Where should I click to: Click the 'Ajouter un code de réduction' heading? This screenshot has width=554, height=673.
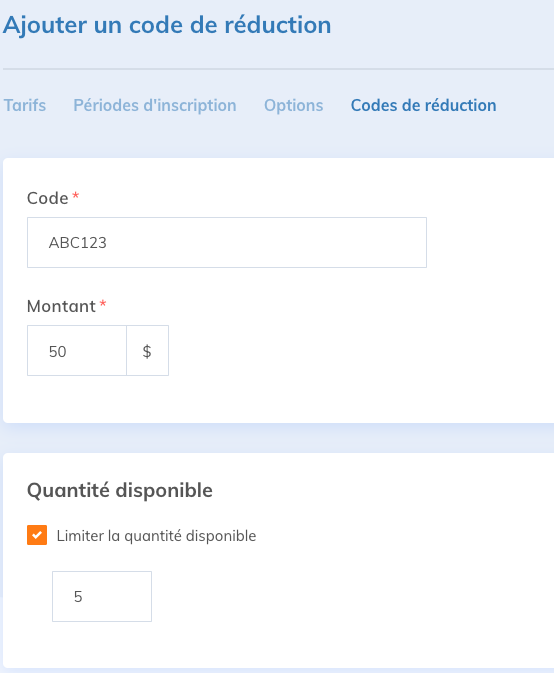click(167, 25)
